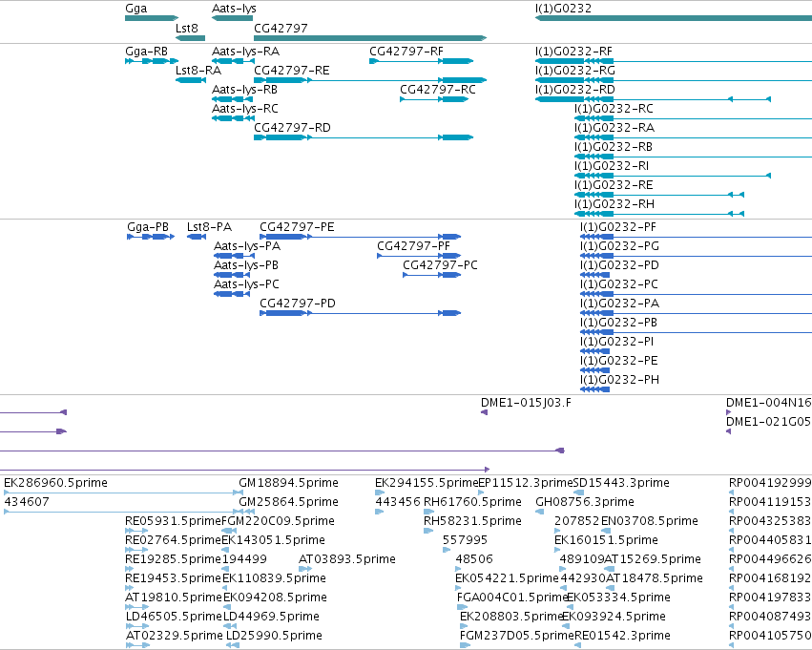Select the Gga gene label
The height and width of the screenshot is (650, 812).
(136, 9)
